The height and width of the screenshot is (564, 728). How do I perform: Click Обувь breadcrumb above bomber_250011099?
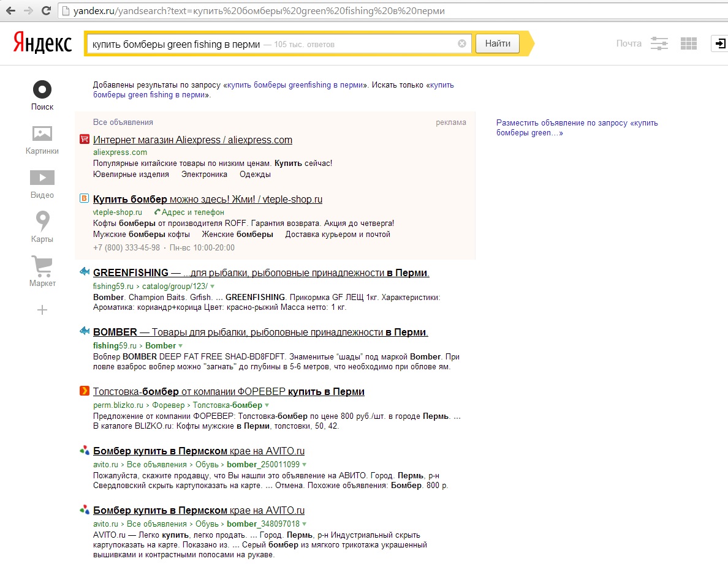coord(207,465)
